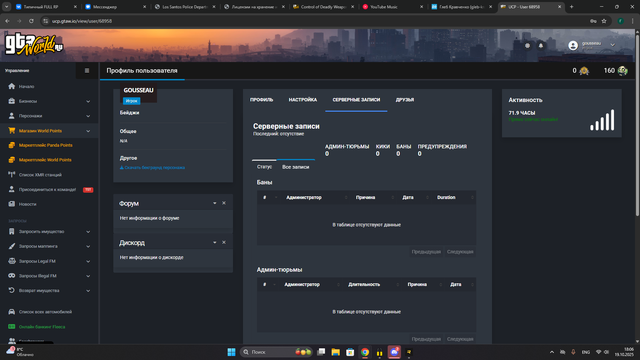This screenshot has height=360, width=640.
Task: Click the gtaWorld logo
Action: point(34,45)
